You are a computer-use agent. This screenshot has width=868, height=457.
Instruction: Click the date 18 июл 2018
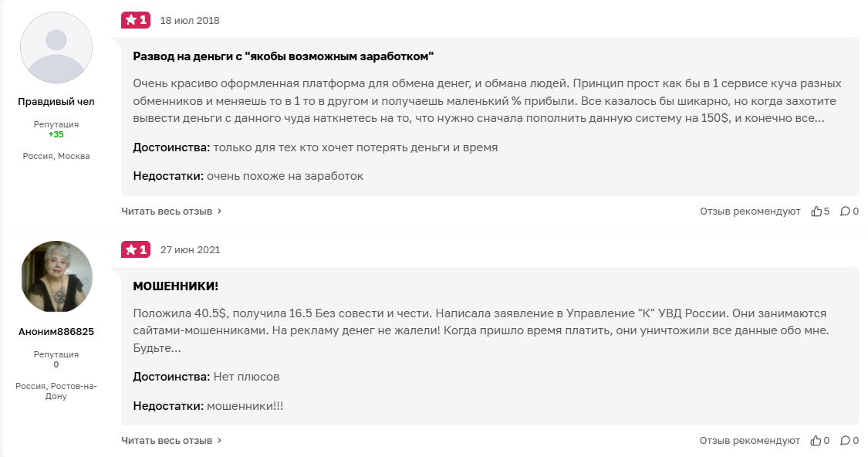pos(190,21)
